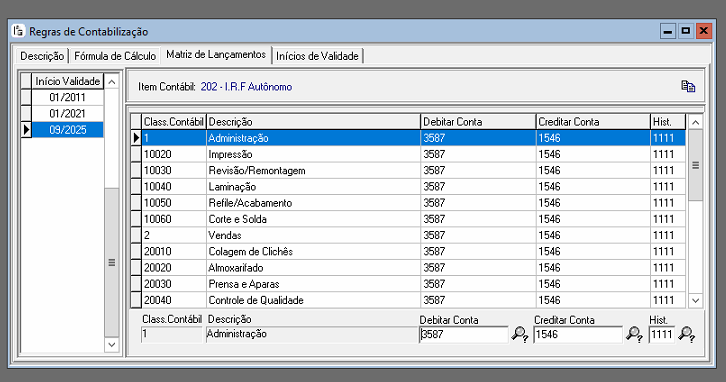Click class code 20010 cell
This screenshot has height=382, width=726.
(x=174, y=251)
